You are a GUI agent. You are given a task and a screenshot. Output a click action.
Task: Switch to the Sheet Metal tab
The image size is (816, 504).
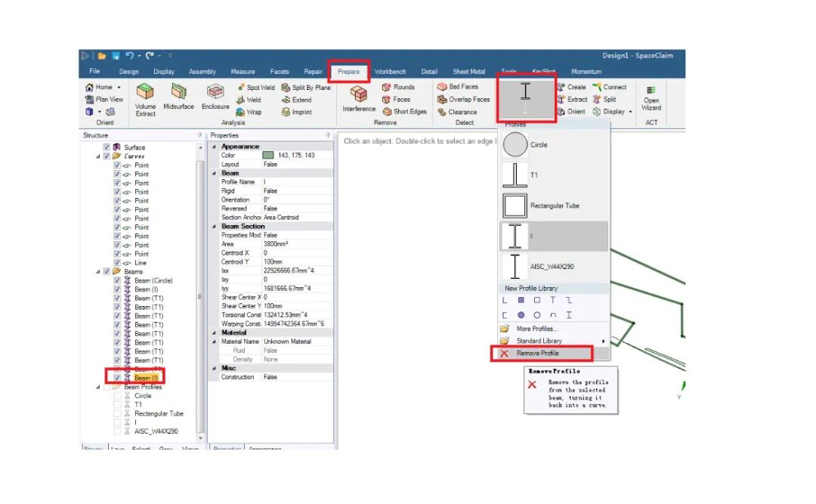pyautogui.click(x=469, y=71)
